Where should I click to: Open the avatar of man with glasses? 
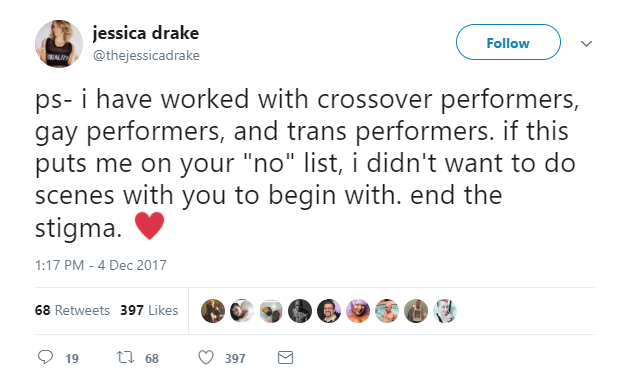click(x=329, y=311)
